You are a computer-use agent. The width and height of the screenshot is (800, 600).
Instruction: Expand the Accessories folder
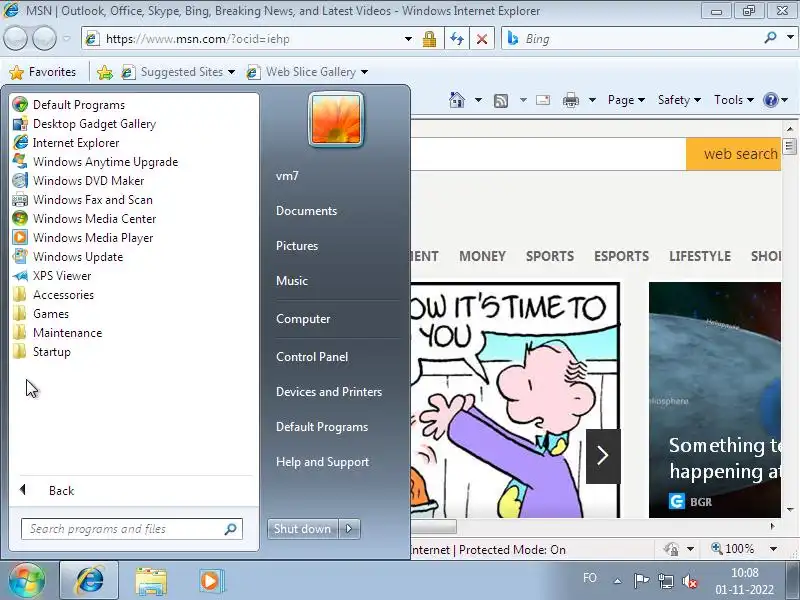click(54, 295)
